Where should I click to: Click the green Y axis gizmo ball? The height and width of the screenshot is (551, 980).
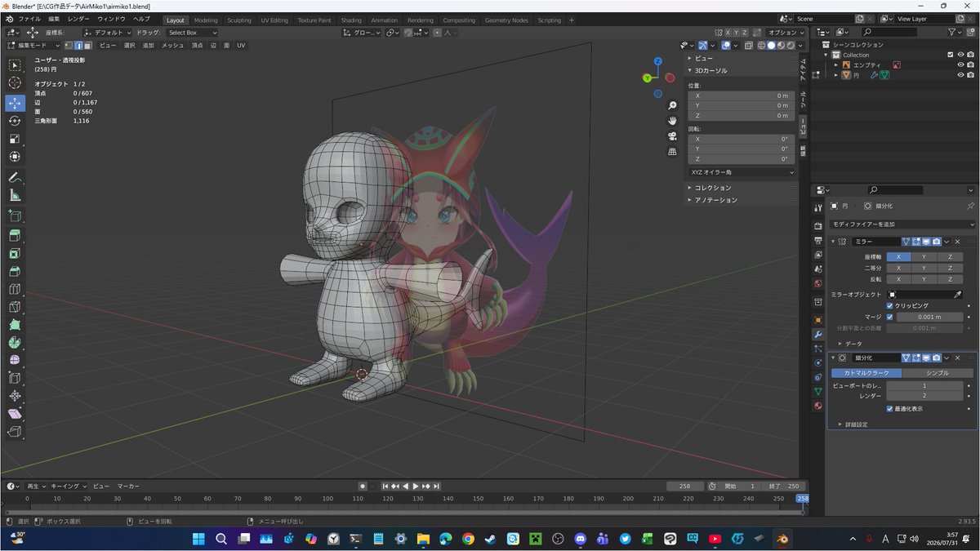(647, 78)
